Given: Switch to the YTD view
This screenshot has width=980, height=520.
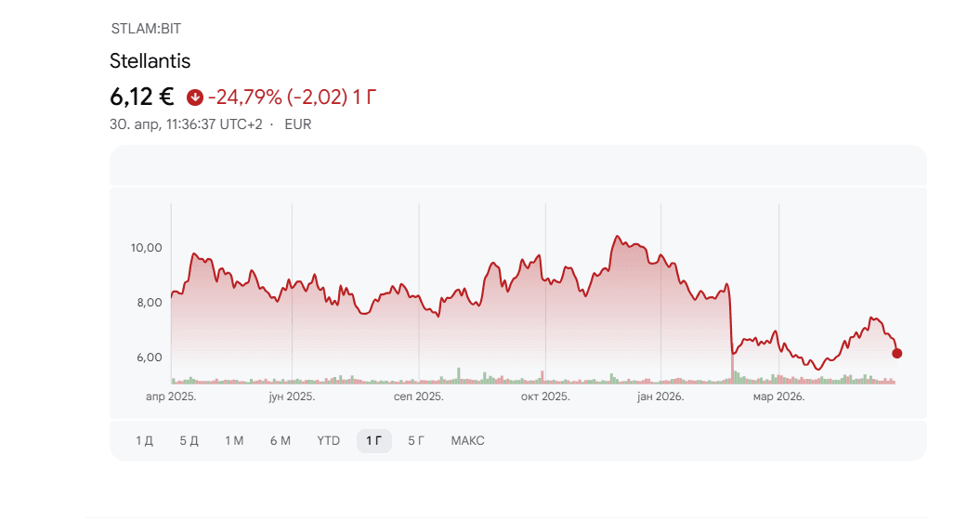Looking at the screenshot, I should [328, 441].
